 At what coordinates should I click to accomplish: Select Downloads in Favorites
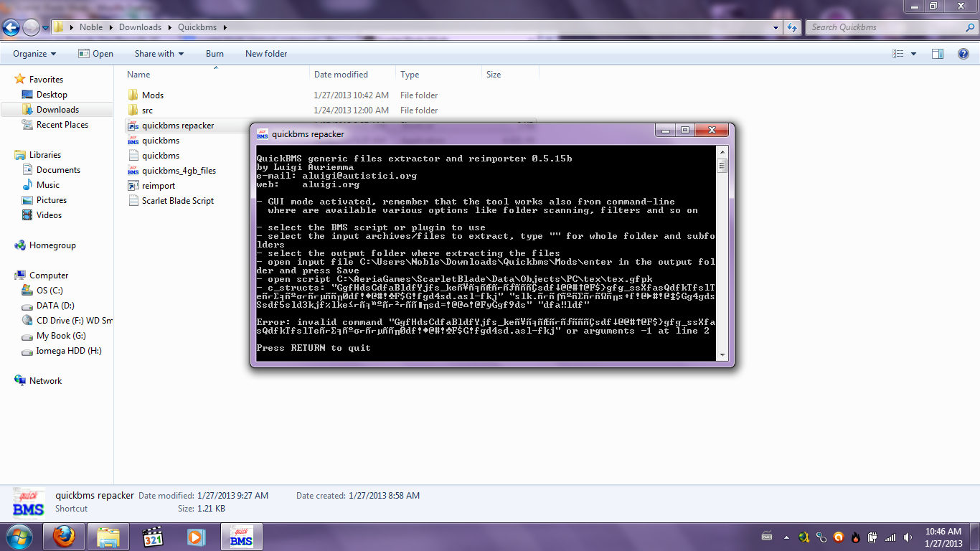pos(57,110)
